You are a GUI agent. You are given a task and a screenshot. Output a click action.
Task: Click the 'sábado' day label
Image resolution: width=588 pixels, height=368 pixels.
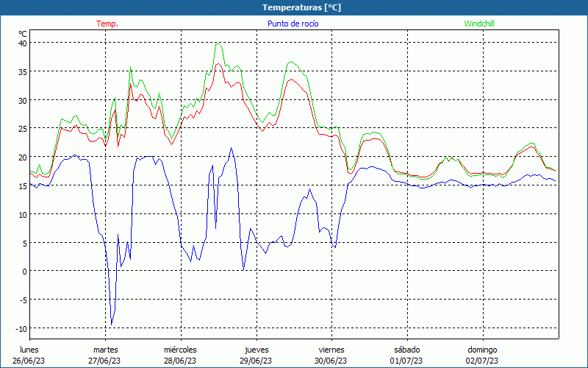pos(407,350)
